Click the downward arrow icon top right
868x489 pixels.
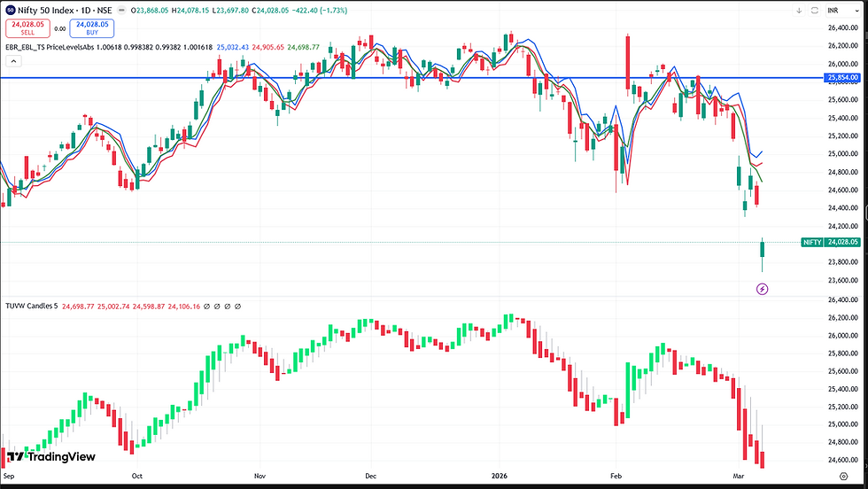tap(799, 10)
